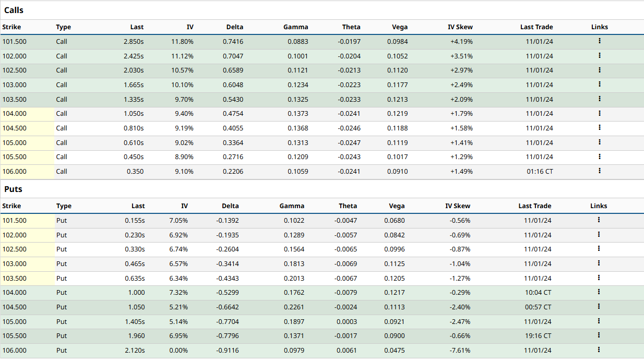Click Call IV skew +4.19%

(461, 42)
